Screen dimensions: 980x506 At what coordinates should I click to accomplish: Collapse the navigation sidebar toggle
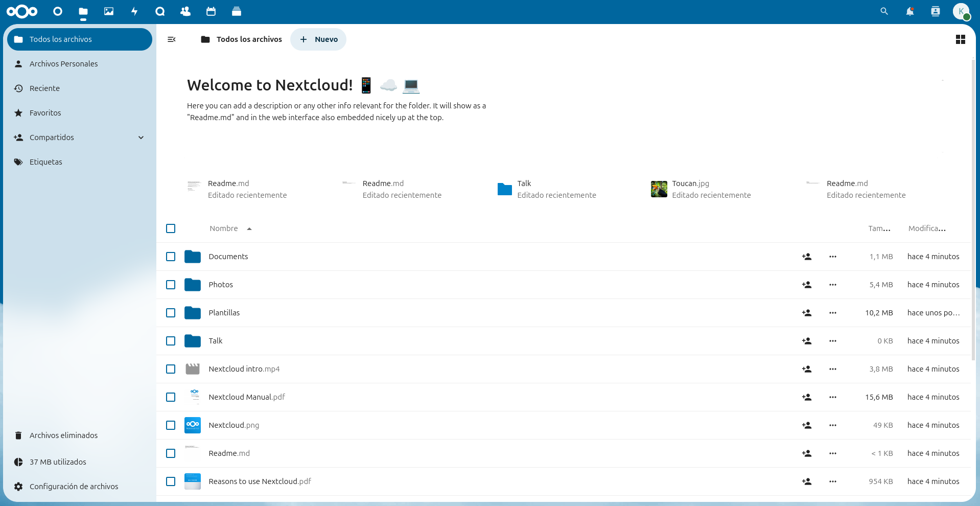(172, 39)
